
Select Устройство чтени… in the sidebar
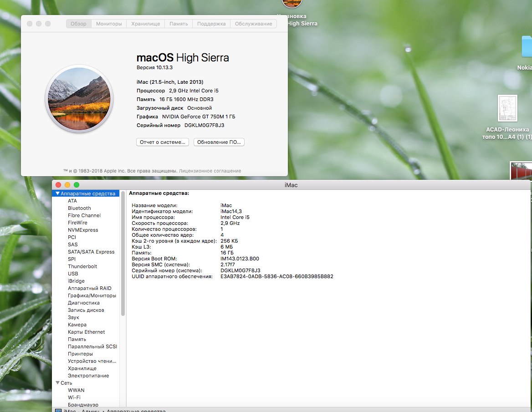tap(92, 361)
